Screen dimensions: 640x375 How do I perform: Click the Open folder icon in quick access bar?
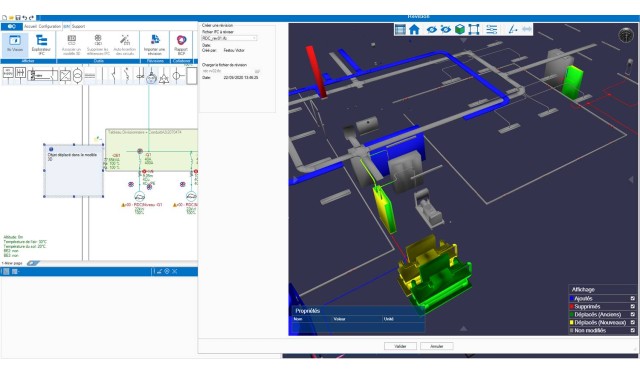click(x=11, y=18)
